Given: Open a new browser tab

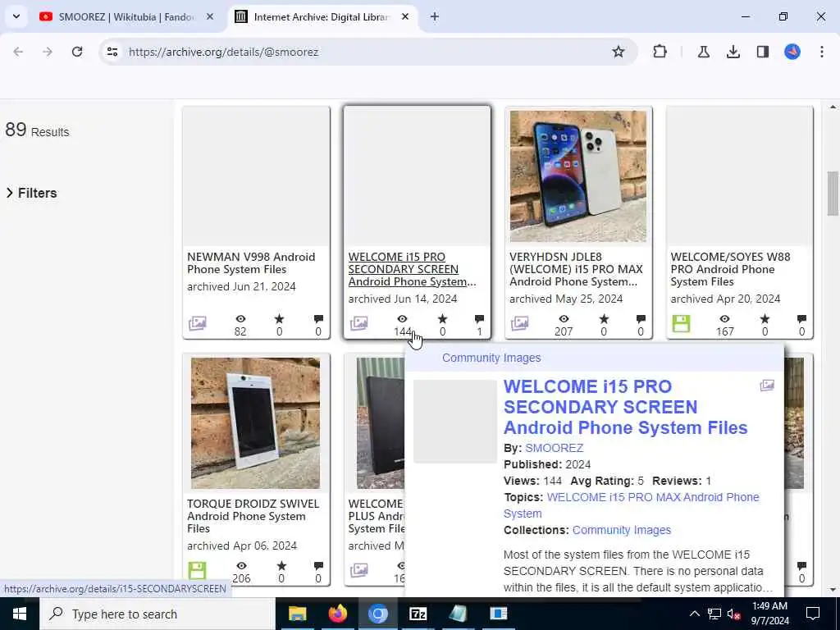Looking at the screenshot, I should click(435, 17).
